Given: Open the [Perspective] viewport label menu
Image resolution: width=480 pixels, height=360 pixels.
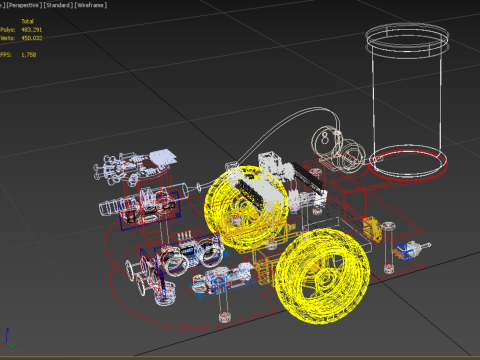Looking at the screenshot, I should pos(23,5).
